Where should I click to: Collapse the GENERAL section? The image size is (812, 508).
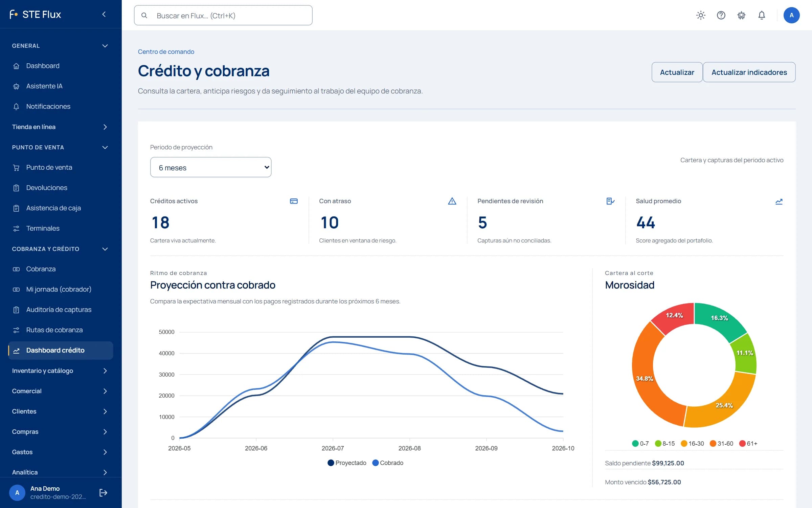(60, 46)
